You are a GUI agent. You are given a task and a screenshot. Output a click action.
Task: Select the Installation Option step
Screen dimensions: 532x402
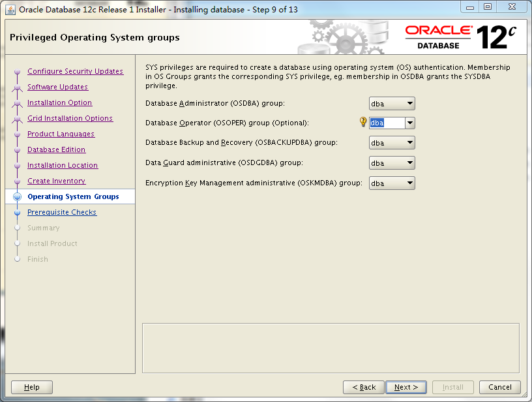pos(59,102)
